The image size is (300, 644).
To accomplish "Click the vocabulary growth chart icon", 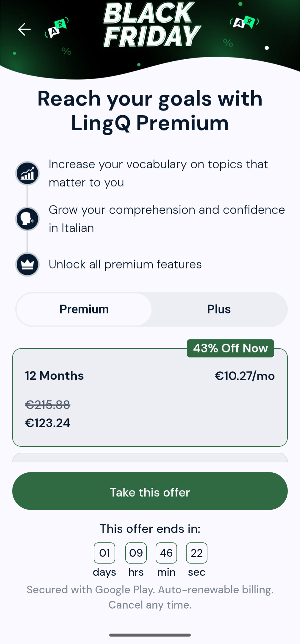I will click(x=27, y=173).
